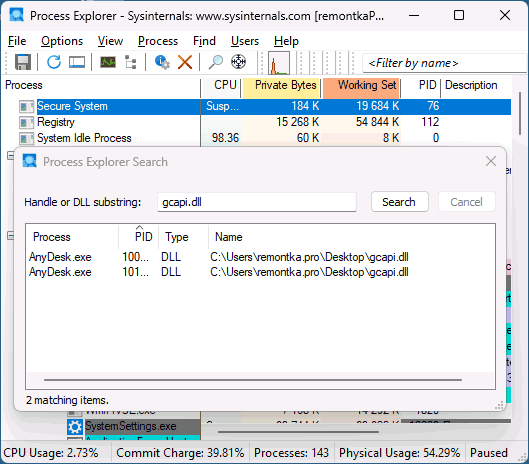
Task: Sort main list by PID column header
Action: coord(421,85)
